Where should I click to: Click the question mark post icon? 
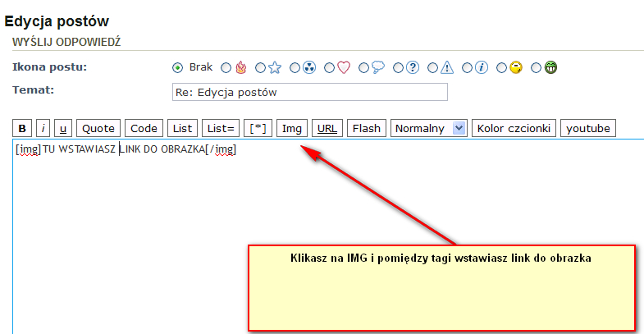(413, 67)
